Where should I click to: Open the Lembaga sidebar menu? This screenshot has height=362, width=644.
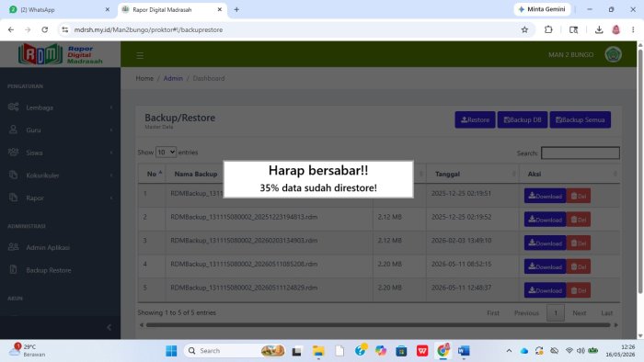pos(60,107)
